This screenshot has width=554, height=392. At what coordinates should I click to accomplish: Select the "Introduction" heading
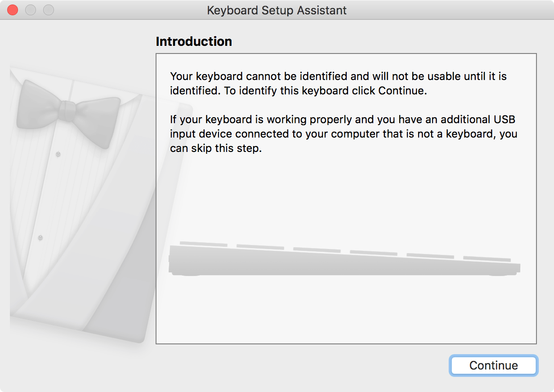194,42
